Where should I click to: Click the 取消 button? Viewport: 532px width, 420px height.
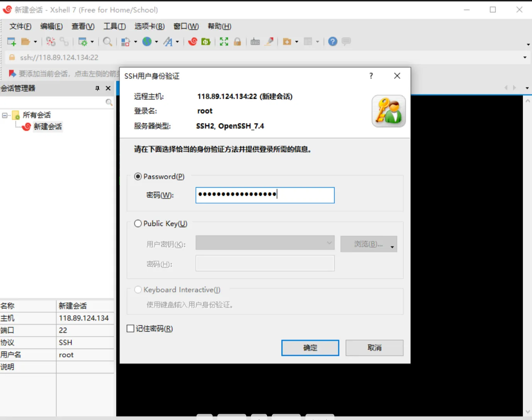click(374, 348)
